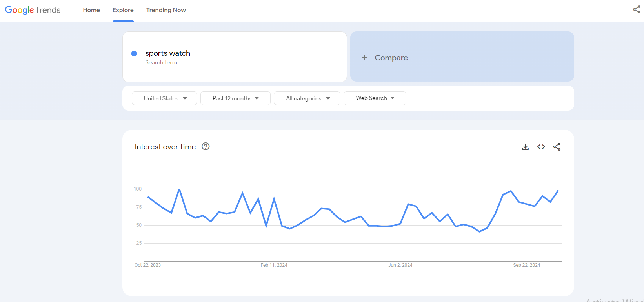The image size is (644, 302).
Task: Click the share icon in top header
Action: click(636, 10)
